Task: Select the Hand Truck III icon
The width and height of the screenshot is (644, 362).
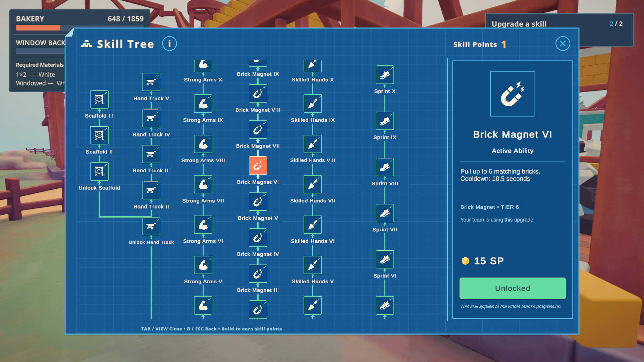Action: pos(151,154)
